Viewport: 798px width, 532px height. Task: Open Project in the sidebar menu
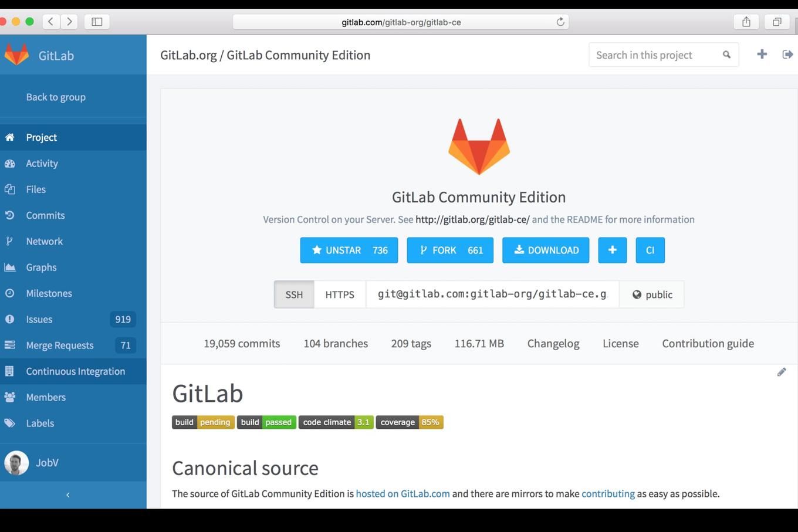73,137
